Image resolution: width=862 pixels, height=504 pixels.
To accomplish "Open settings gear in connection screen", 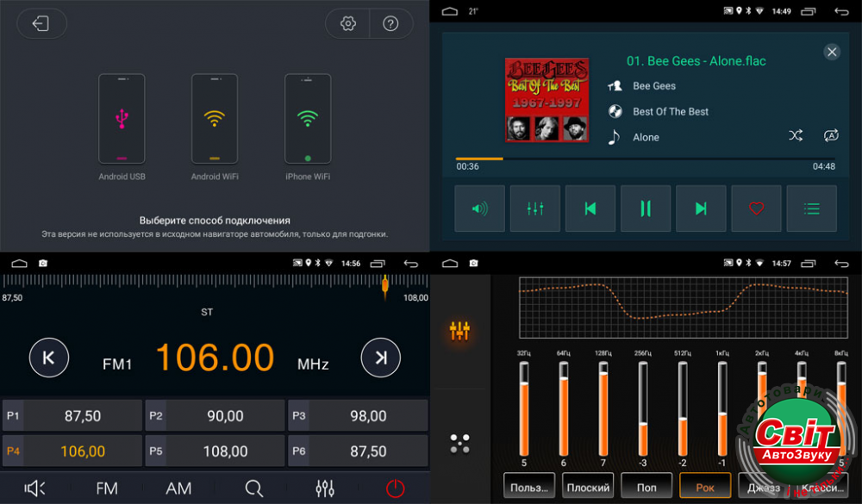I will coord(348,24).
